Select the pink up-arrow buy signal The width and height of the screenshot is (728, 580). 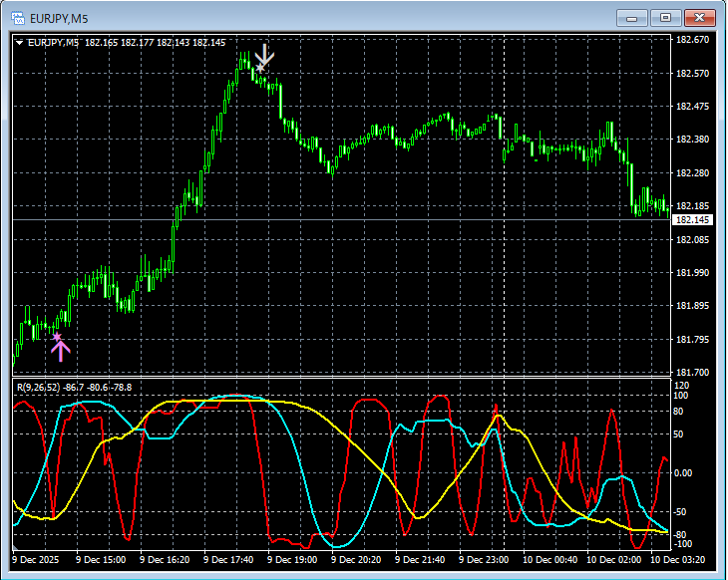click(61, 352)
